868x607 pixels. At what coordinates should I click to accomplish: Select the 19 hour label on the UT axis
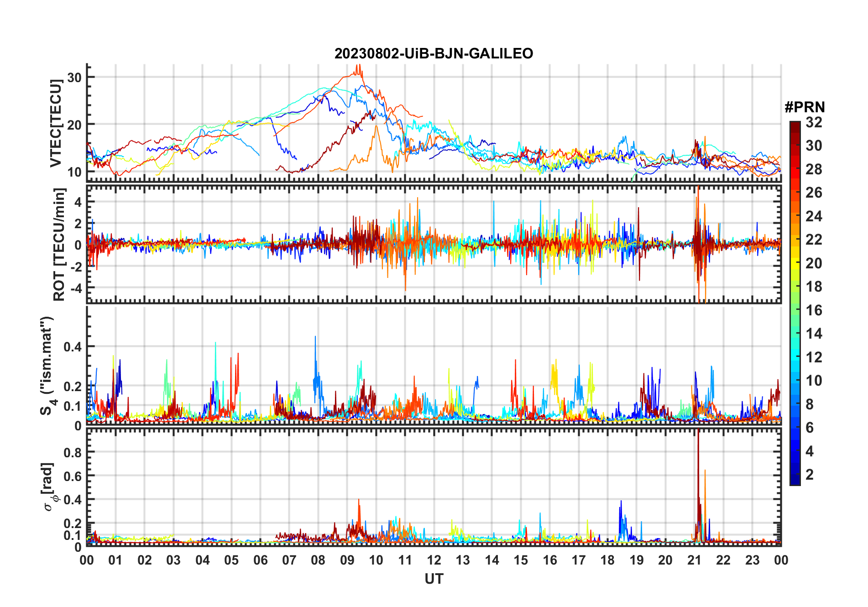(x=637, y=560)
